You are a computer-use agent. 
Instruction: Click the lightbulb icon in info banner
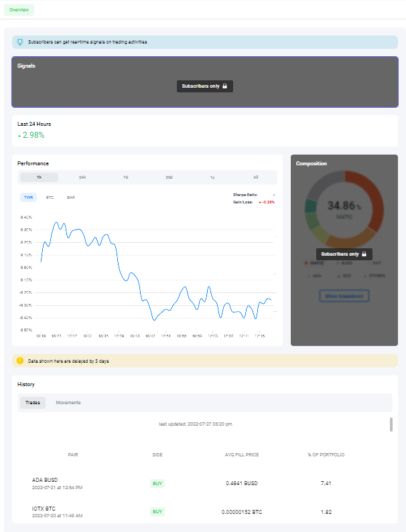click(x=20, y=42)
